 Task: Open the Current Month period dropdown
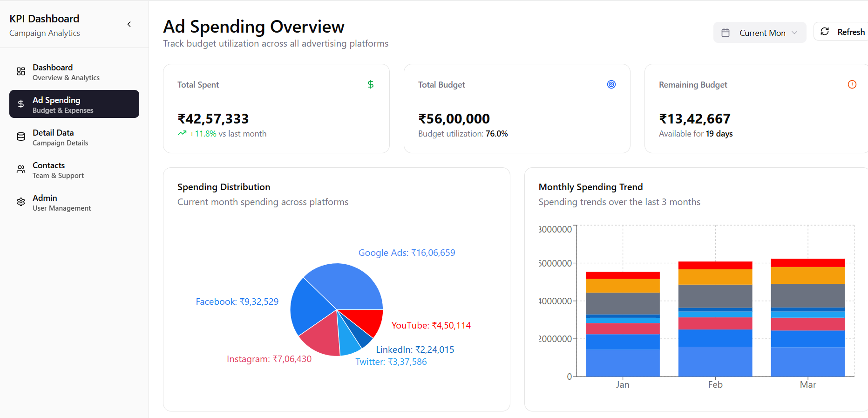point(760,33)
